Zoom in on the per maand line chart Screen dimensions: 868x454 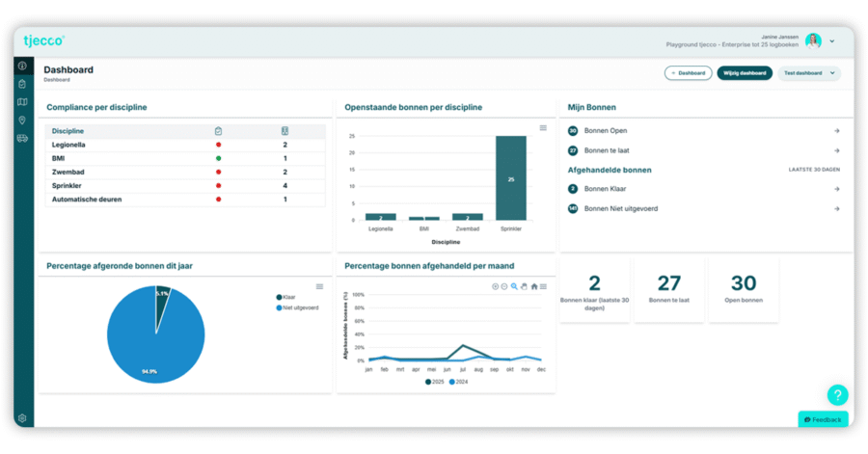tap(496, 286)
